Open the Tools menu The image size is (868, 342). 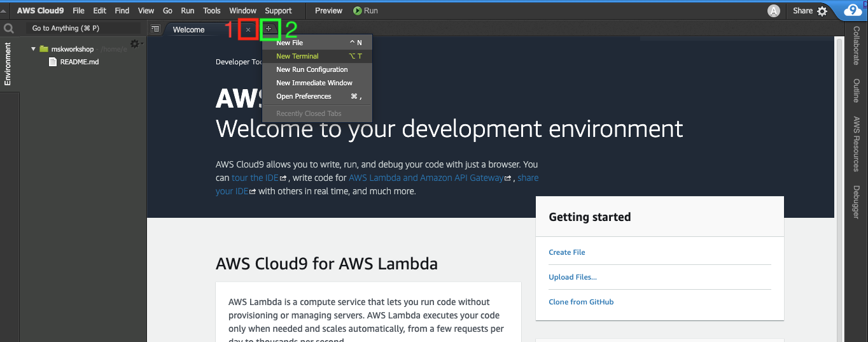point(212,11)
